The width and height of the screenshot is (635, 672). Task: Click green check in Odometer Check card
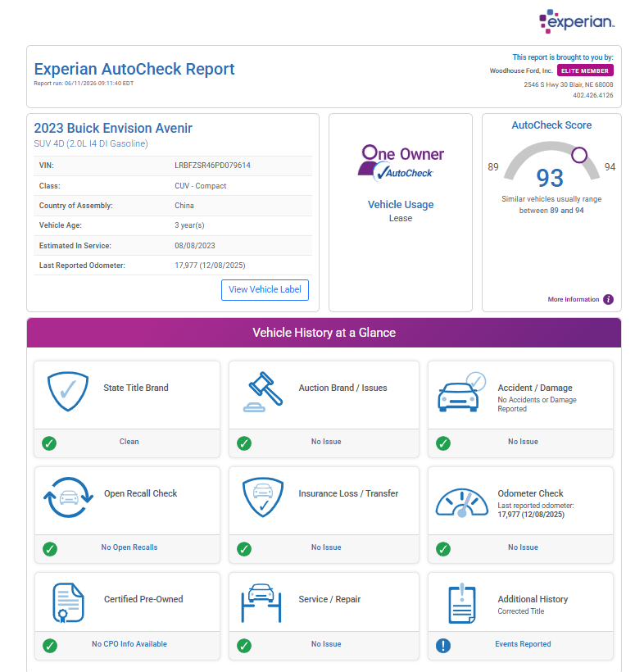(x=443, y=549)
